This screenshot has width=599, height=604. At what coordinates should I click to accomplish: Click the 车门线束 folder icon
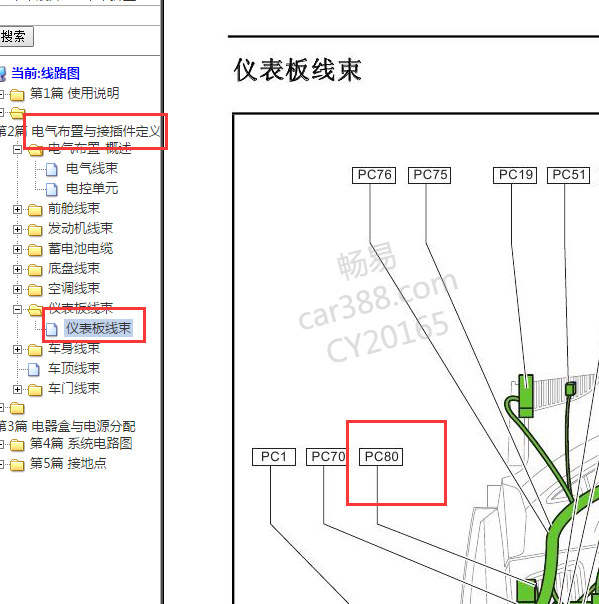[x=35, y=390]
